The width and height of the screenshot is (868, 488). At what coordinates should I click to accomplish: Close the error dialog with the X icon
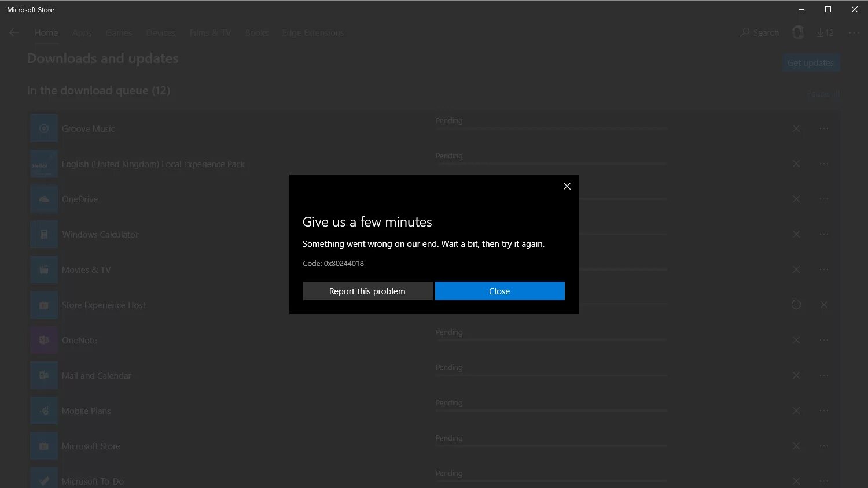(x=567, y=186)
